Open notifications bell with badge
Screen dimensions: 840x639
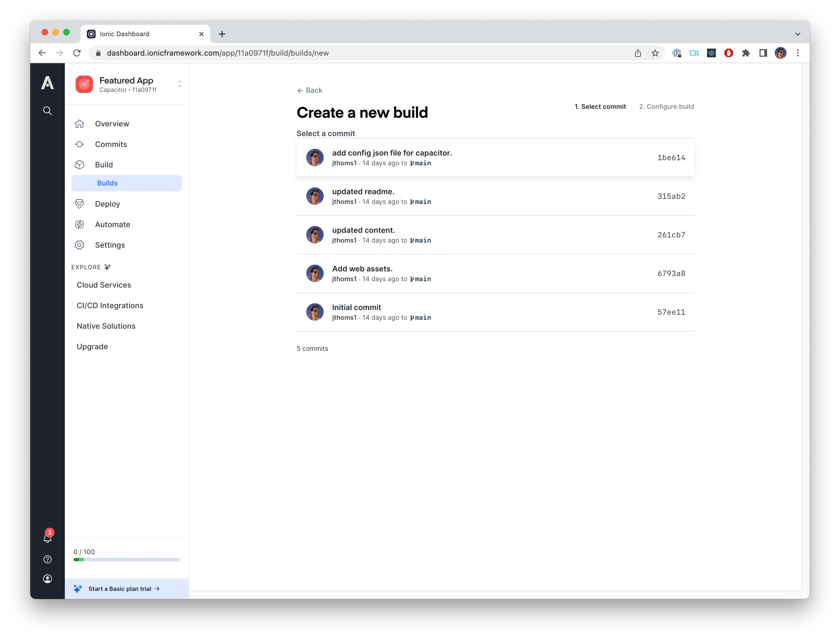[47, 538]
